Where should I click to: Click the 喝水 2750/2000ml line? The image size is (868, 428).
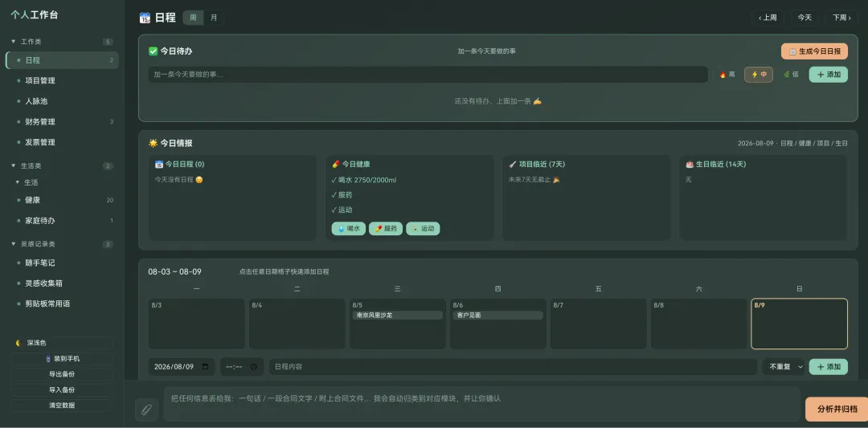point(364,180)
